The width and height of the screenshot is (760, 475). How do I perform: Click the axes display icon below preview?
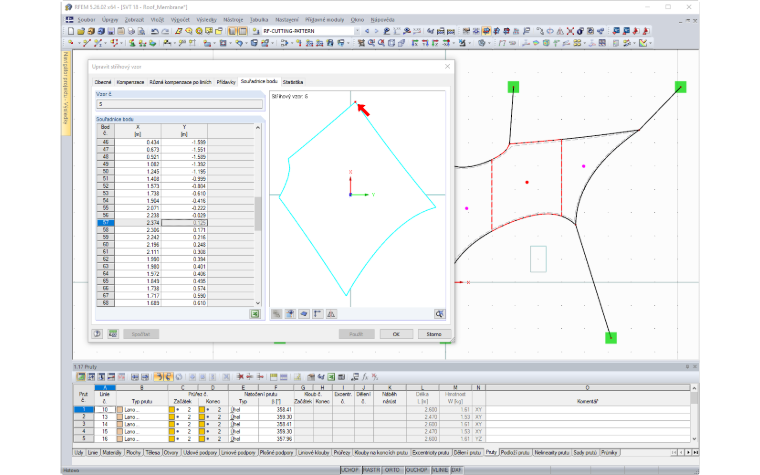(x=317, y=314)
